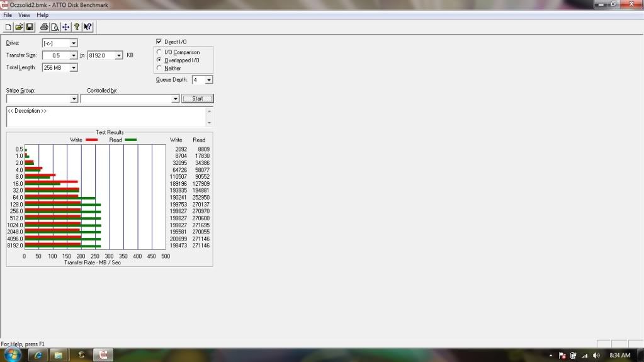The height and width of the screenshot is (362, 644).
Task: Expand the Transfer Size maximum dropdown (8192.0)
Action: click(x=119, y=55)
